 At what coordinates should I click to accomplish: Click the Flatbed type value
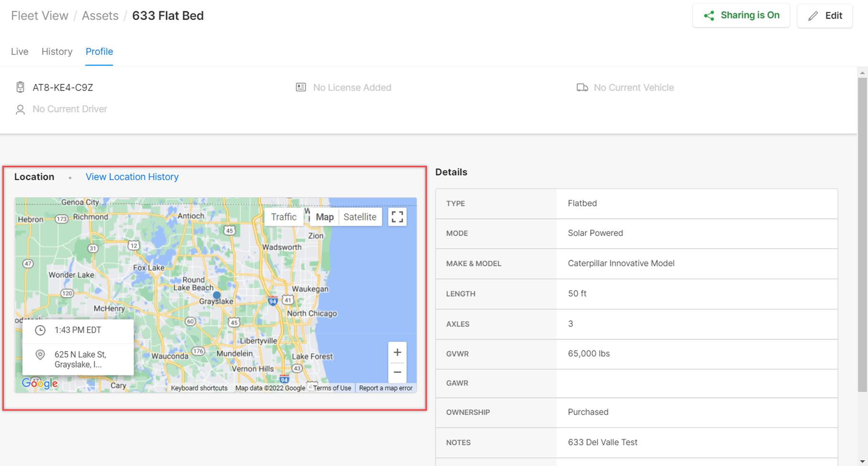click(x=582, y=203)
